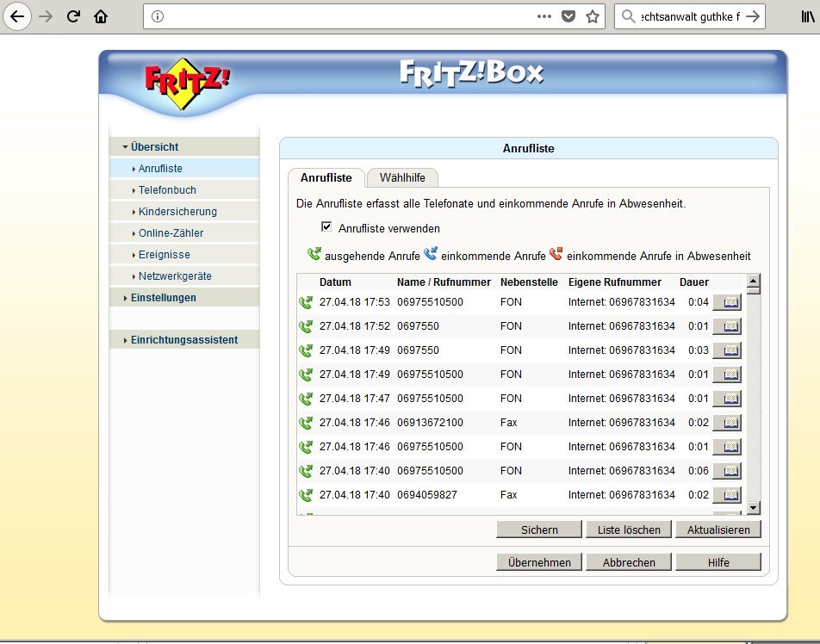Open phonebook entry for the 17:53 call
Viewport: 820px width, 644px height.
pos(727,302)
